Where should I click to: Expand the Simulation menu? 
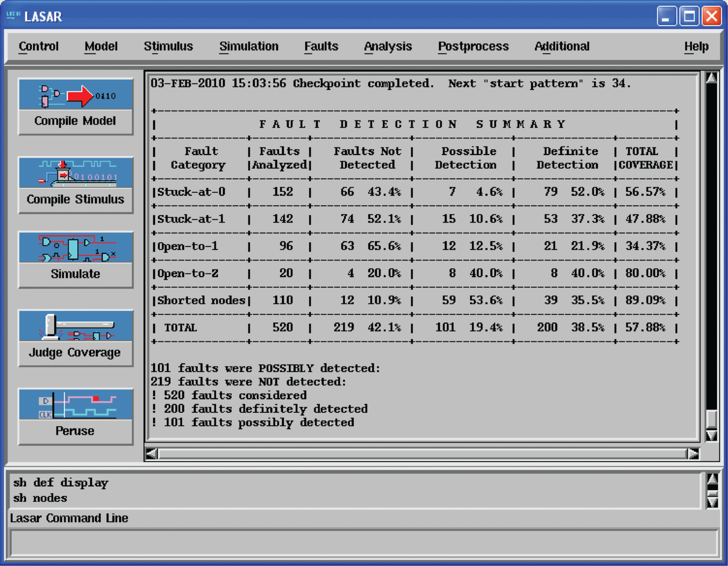(x=249, y=46)
